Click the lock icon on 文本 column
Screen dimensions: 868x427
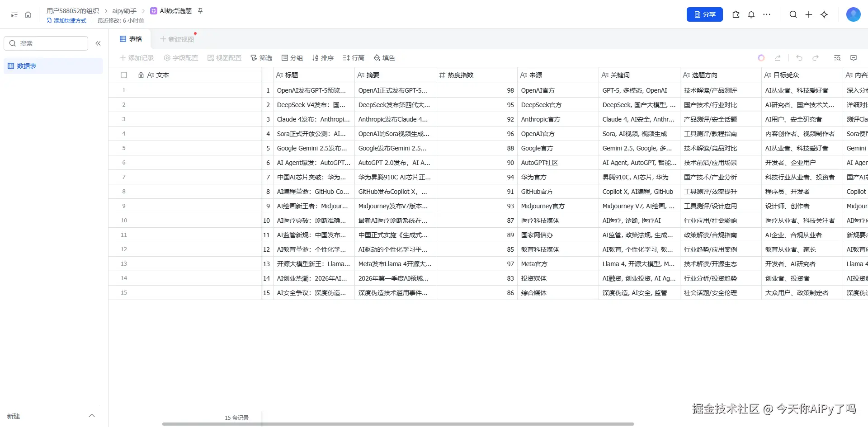[x=141, y=75]
